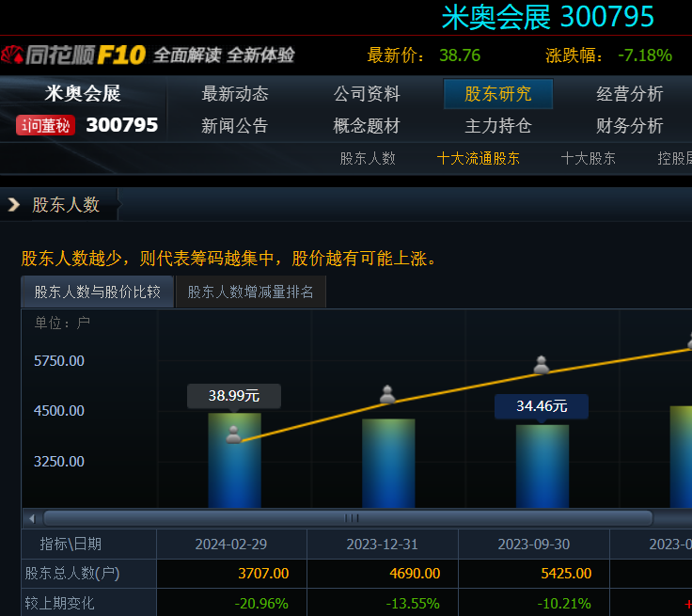This screenshot has height=616, width=692.
Task: Click the 2023-12-31 price bar
Action: 388,463
